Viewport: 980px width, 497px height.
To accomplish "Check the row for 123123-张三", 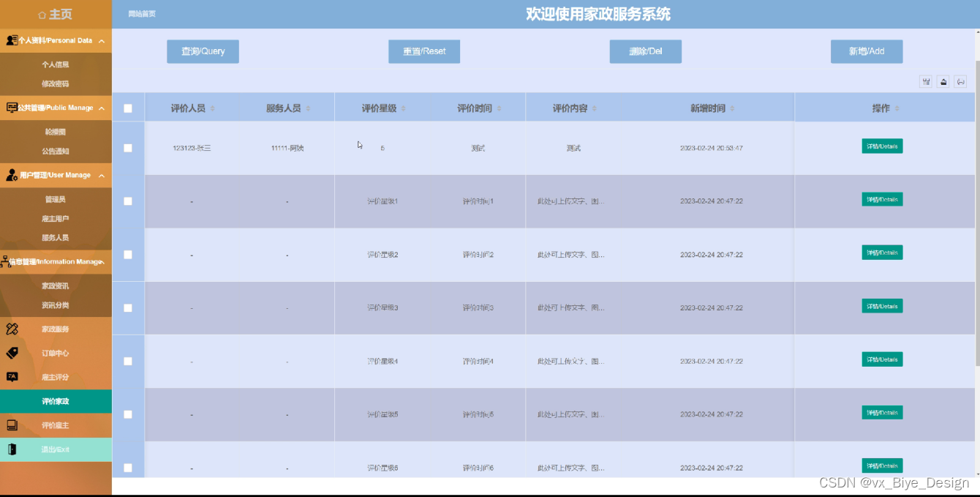I will [128, 148].
